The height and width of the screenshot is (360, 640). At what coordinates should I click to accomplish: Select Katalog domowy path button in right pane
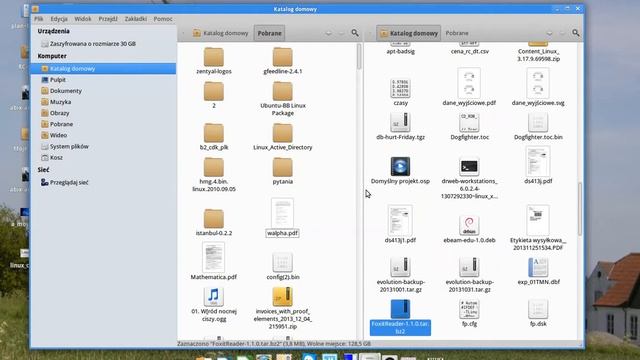click(409, 33)
